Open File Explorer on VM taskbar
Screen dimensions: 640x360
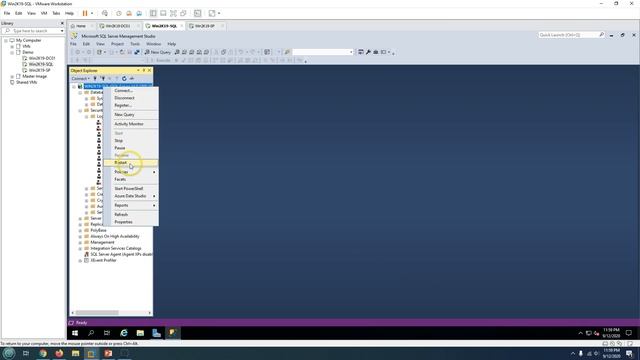[x=140, y=333]
